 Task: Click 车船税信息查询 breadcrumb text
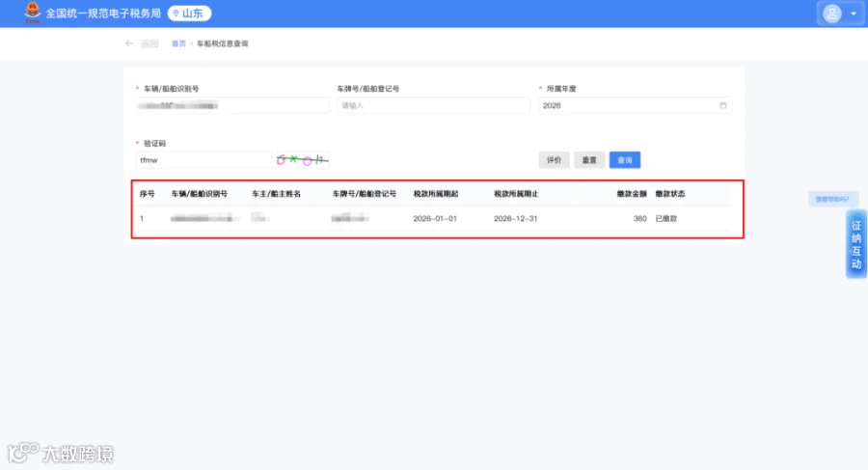(x=223, y=43)
